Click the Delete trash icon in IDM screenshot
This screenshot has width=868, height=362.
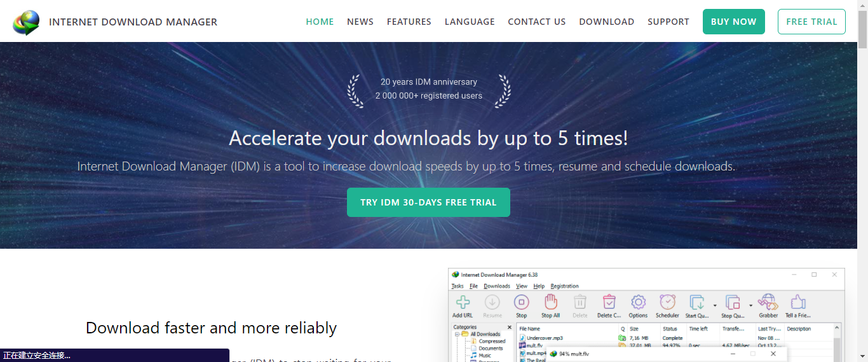tap(580, 302)
